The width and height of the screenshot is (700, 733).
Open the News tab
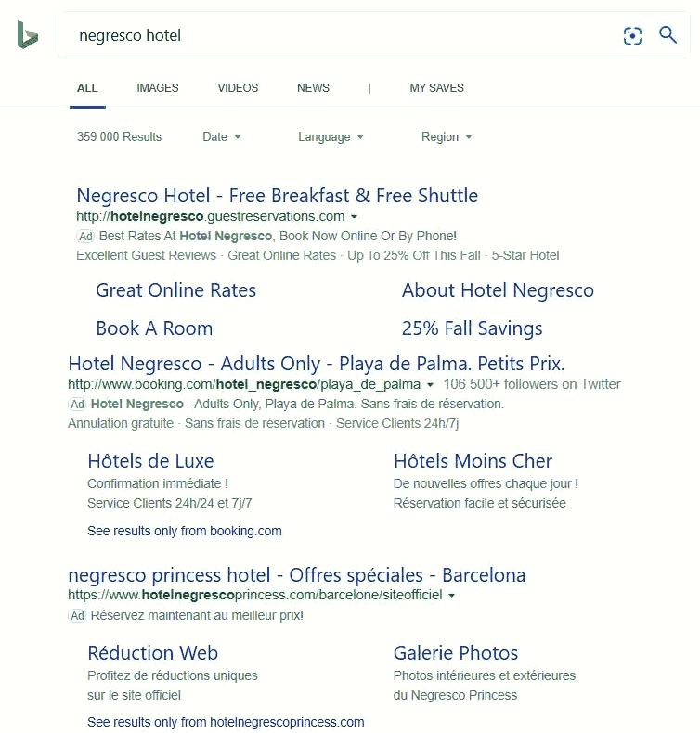click(313, 88)
